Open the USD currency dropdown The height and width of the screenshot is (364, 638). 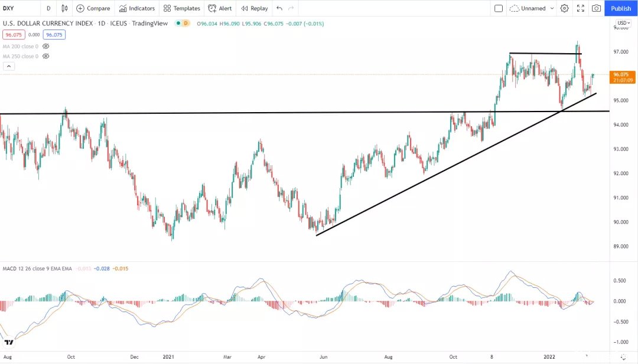(x=624, y=23)
